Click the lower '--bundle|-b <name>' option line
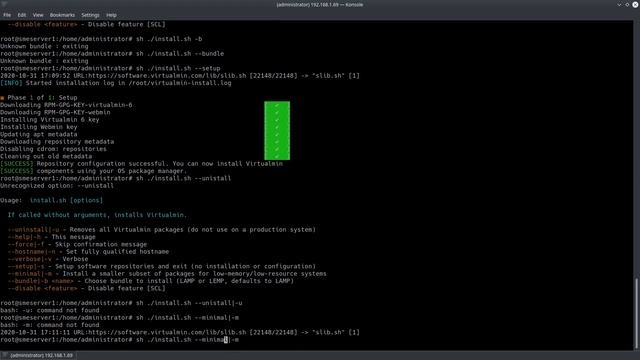Screen dimensions: 640x360 [x=151, y=281]
